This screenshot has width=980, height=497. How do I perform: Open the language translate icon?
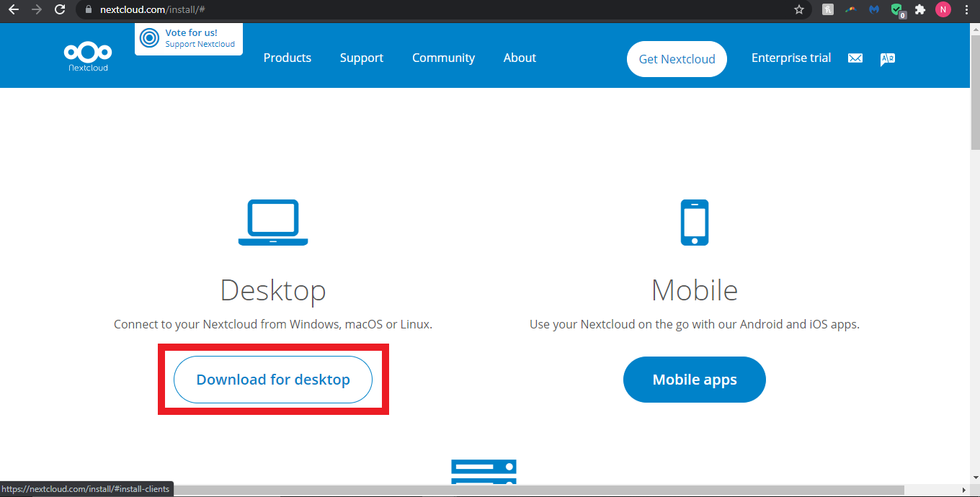click(888, 59)
